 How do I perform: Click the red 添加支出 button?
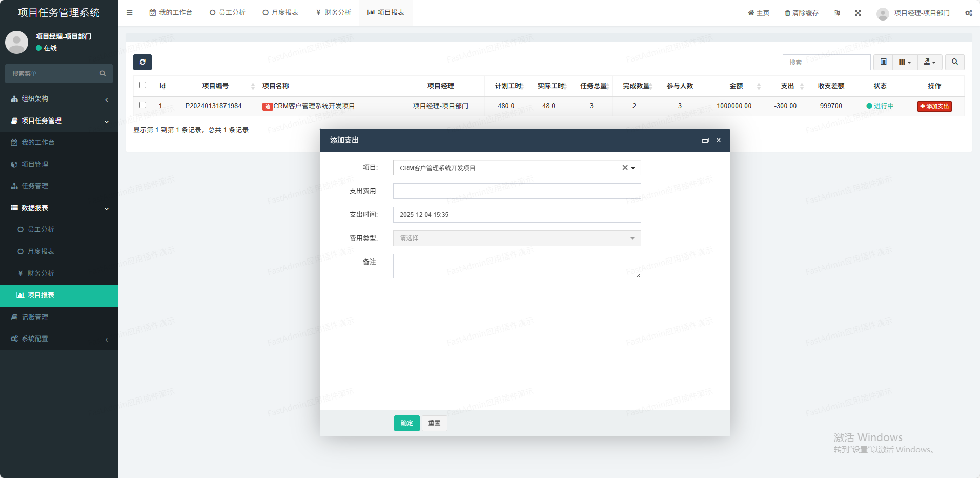click(x=934, y=106)
